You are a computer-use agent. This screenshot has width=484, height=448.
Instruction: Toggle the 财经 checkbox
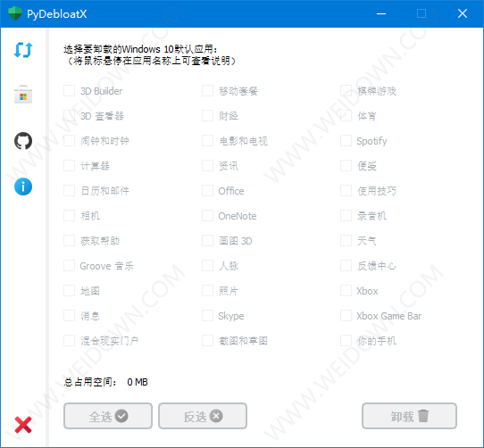tap(207, 116)
